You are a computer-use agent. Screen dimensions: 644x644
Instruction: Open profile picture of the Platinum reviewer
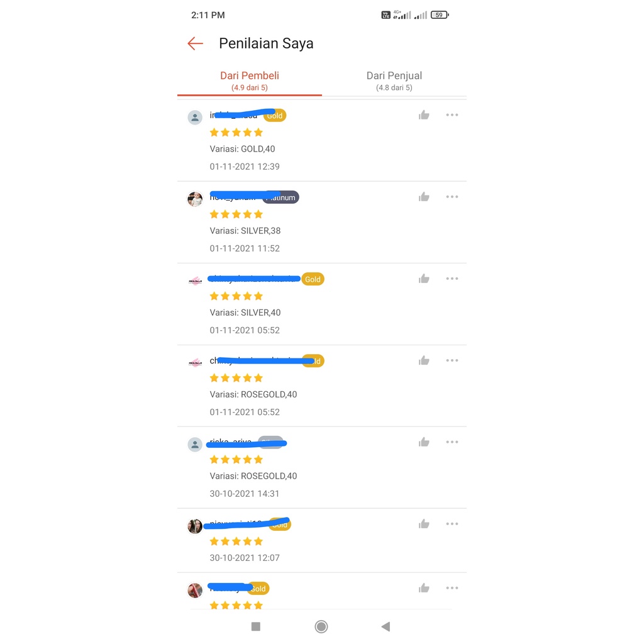[x=195, y=199]
